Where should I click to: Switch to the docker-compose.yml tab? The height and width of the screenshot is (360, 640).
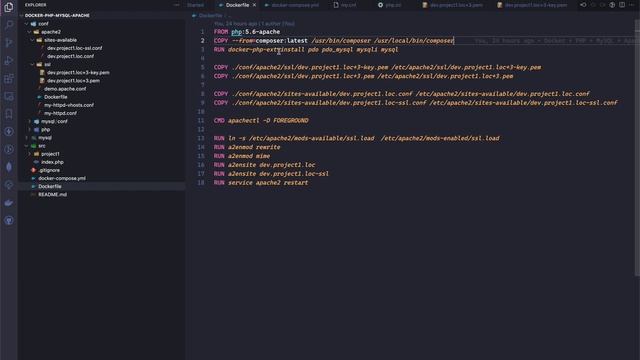[291, 5]
